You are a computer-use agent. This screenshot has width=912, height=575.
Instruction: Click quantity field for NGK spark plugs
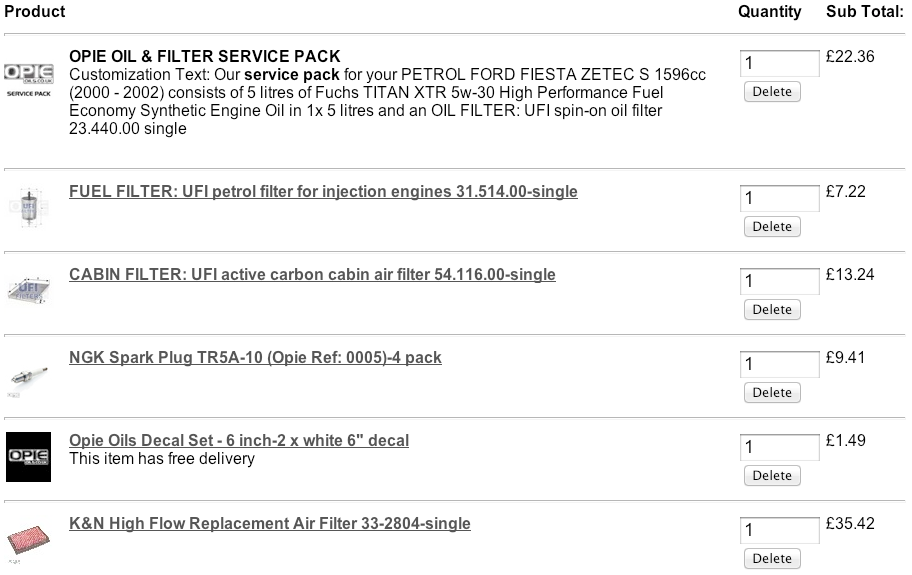coord(779,365)
